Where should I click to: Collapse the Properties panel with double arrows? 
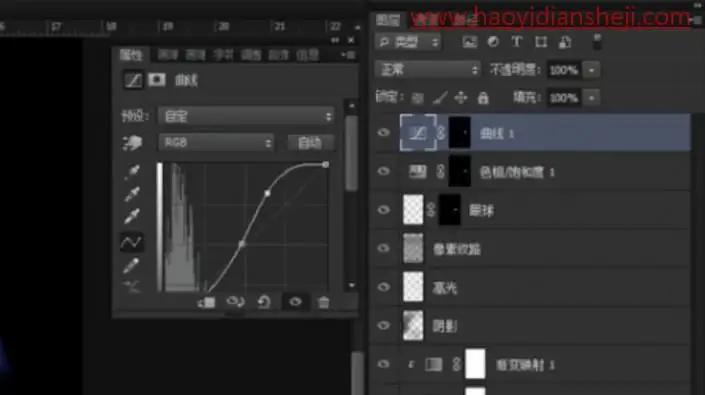click(335, 40)
